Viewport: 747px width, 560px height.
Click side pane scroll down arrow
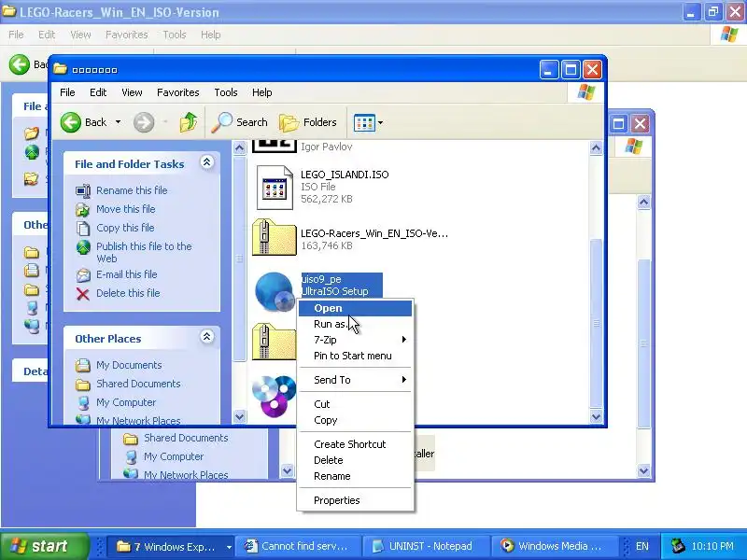(x=240, y=416)
